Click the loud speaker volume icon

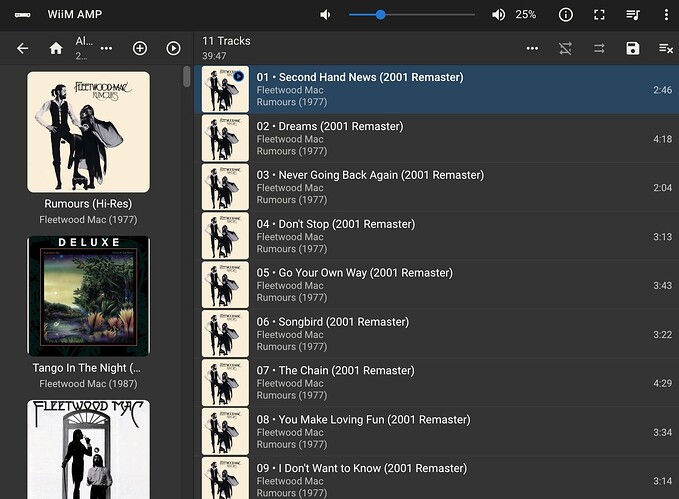point(498,15)
